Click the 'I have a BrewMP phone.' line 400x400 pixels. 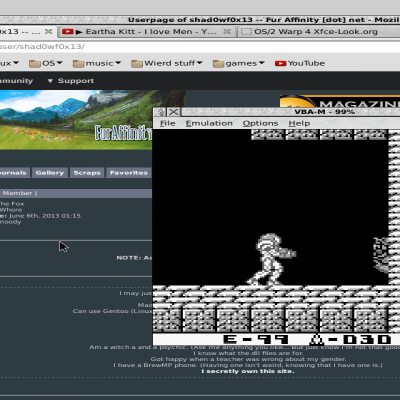(248, 365)
